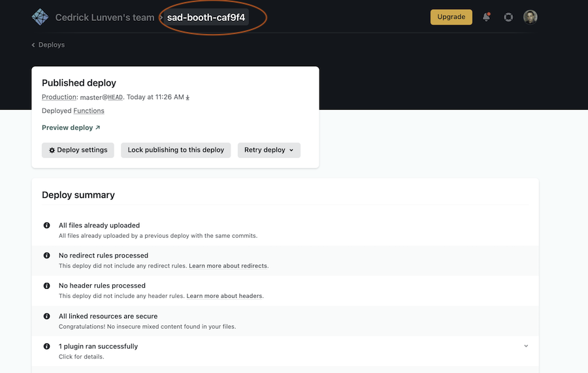Open the deployed Functions link
Image resolution: width=588 pixels, height=373 pixels.
(x=89, y=110)
